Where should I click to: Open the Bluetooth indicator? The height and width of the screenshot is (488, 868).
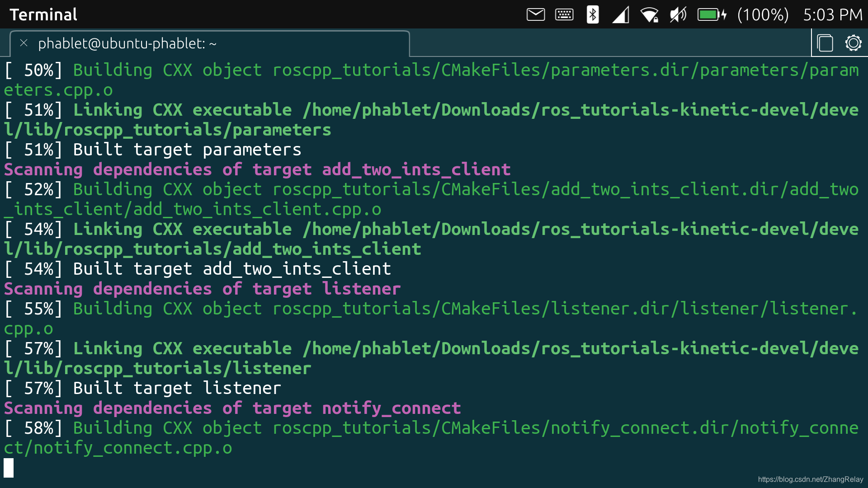(592, 14)
